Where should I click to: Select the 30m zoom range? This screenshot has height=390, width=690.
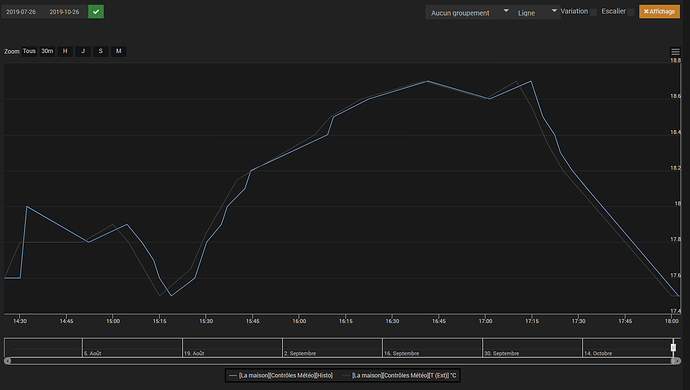pos(47,51)
